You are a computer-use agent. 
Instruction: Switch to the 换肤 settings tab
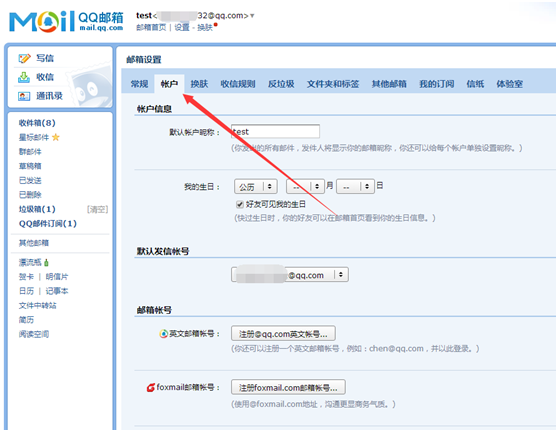199,84
